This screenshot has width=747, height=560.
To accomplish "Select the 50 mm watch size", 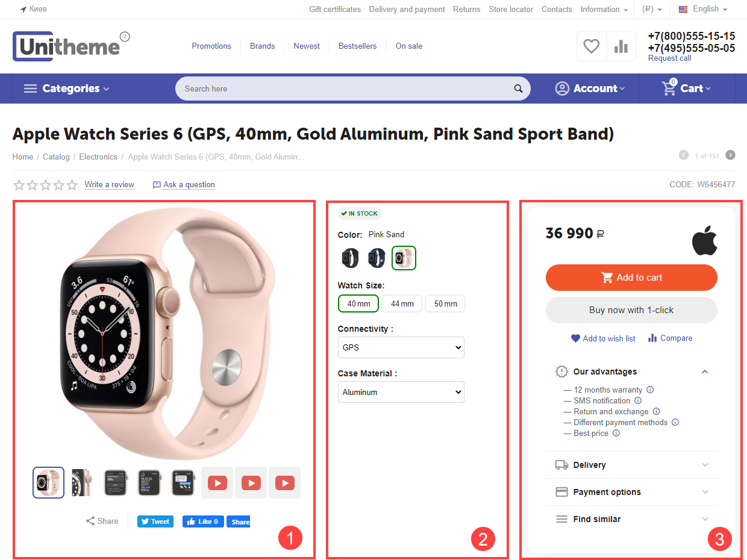I will tap(445, 303).
